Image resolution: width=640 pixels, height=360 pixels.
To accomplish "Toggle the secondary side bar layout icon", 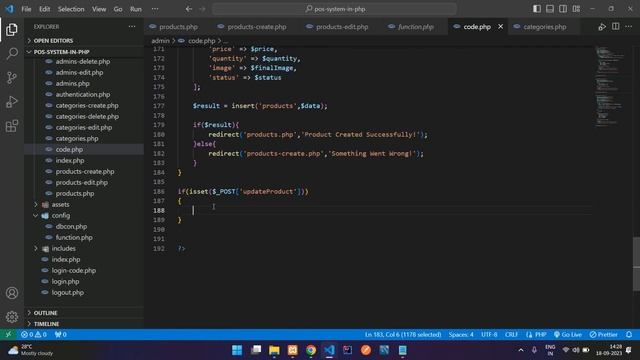I will click(563, 9).
